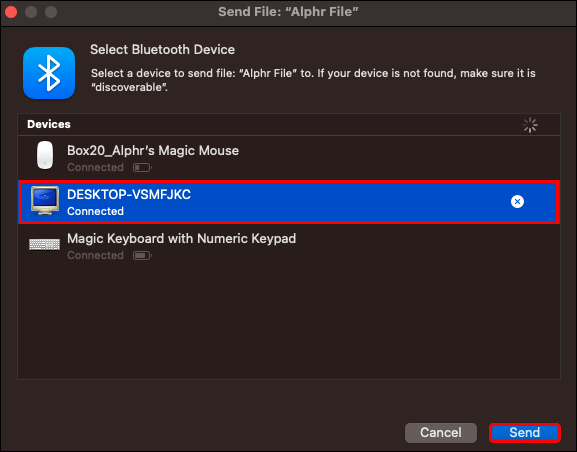Click Connected status under Magic Mouse
This screenshot has width=577, height=452.
[x=95, y=167]
